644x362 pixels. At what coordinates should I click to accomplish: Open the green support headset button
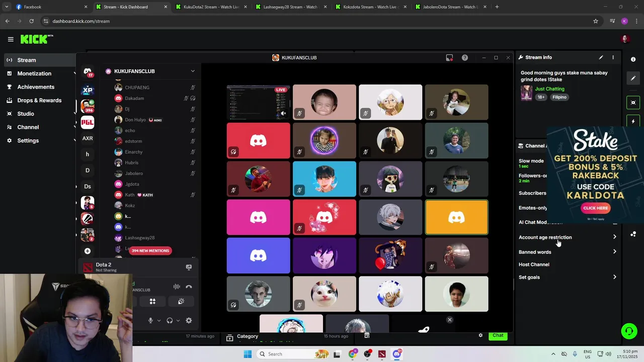click(629, 331)
